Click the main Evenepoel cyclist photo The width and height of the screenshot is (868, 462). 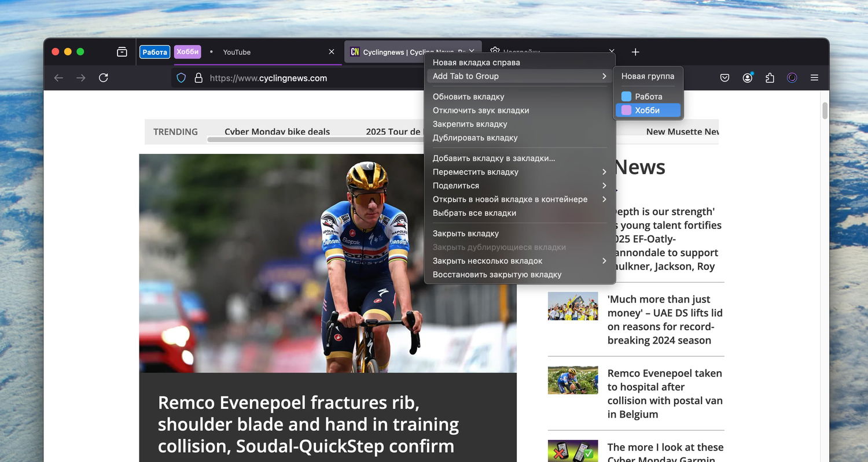coord(328,263)
